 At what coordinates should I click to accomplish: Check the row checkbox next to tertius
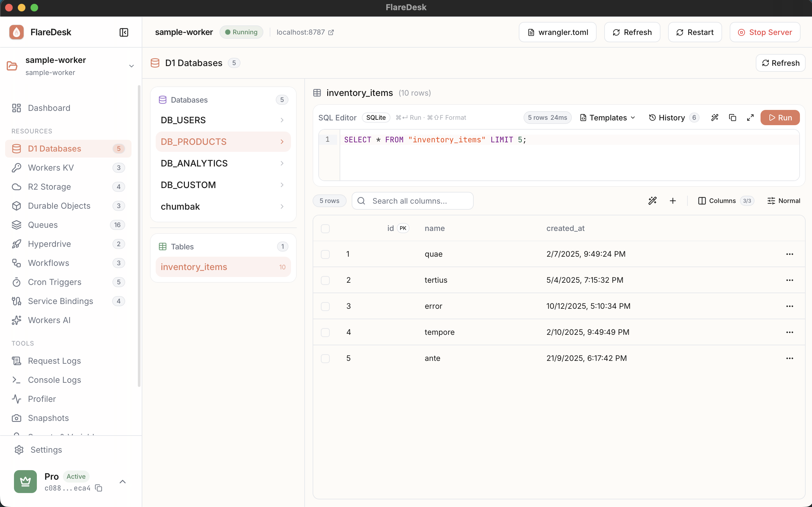click(325, 280)
